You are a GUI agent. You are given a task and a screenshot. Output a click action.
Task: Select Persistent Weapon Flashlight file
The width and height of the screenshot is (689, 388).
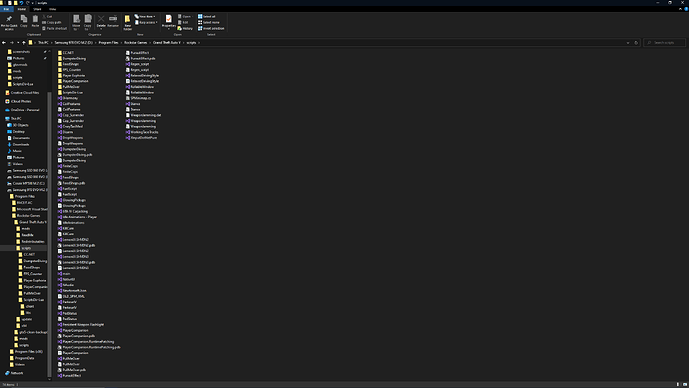(81, 325)
